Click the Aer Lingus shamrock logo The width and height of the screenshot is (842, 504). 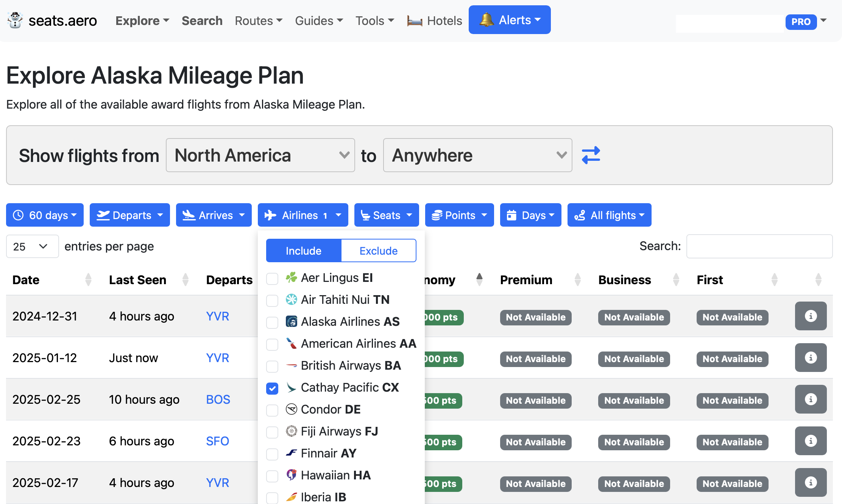click(291, 278)
